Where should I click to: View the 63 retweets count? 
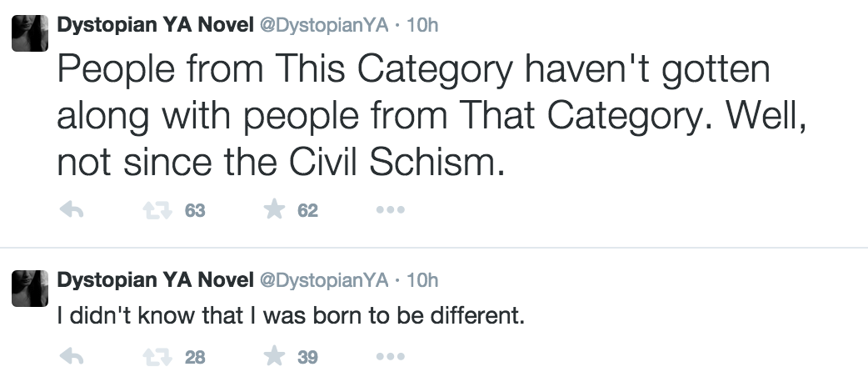tap(195, 211)
